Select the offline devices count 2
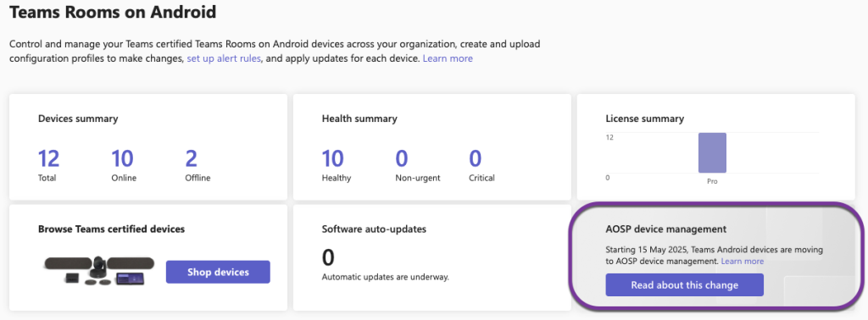Screen dimensions: 868x320 click(191, 159)
